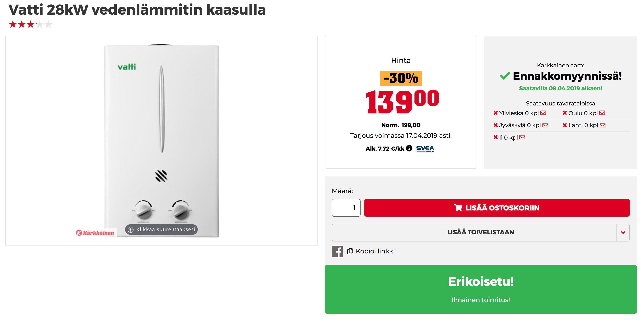Image resolution: width=644 pixels, height=323 pixels.
Task: Click the SVEA Ekonomi logo
Action: coord(425,149)
